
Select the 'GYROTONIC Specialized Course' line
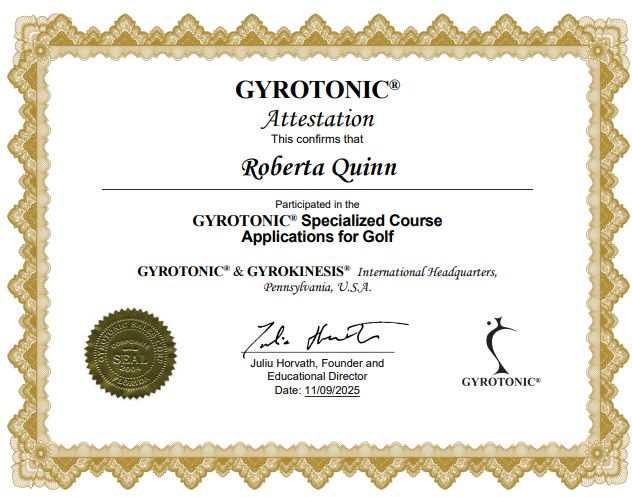(317, 220)
